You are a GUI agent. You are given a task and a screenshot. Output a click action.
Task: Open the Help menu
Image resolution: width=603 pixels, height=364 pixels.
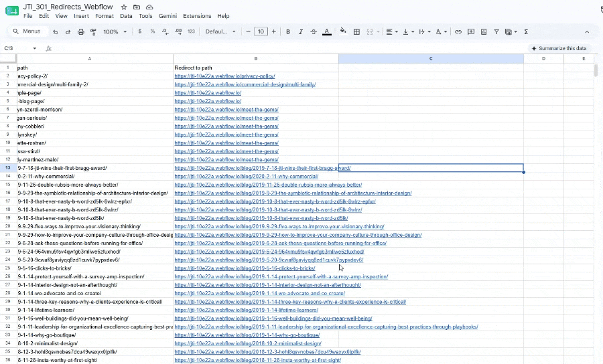(223, 16)
